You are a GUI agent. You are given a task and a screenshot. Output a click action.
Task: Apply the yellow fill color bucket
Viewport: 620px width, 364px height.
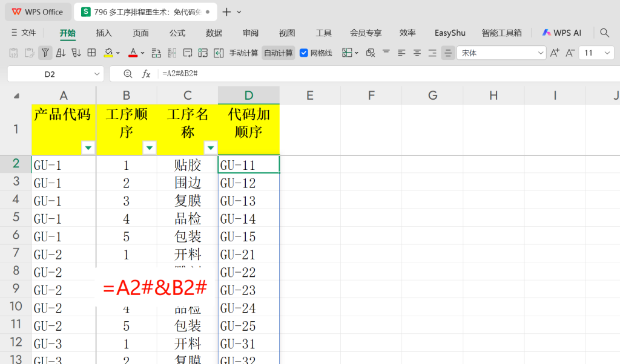108,53
